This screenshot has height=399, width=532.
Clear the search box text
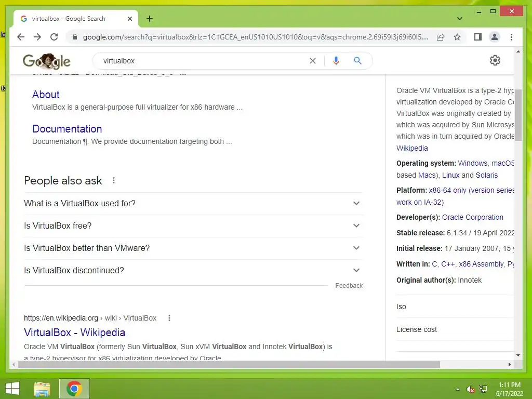coord(312,61)
